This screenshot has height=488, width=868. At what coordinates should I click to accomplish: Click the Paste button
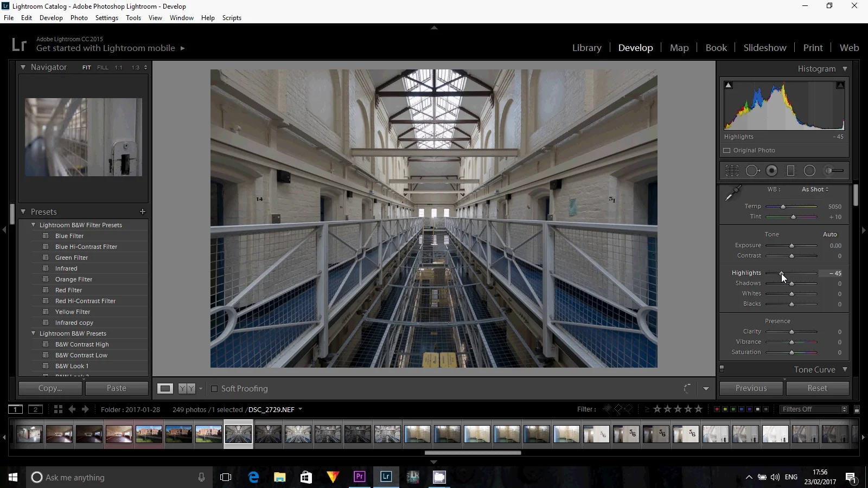117,388
